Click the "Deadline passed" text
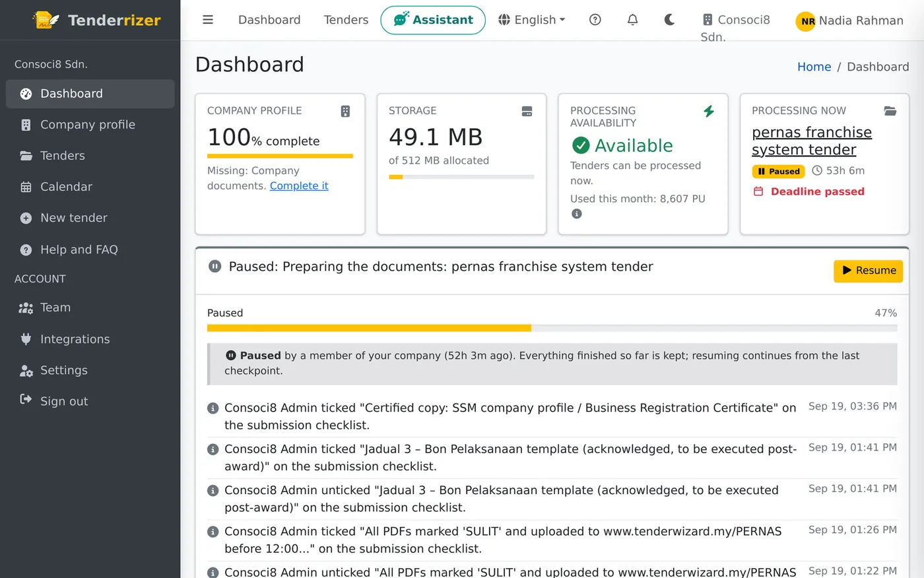This screenshot has height=578, width=924. click(818, 192)
